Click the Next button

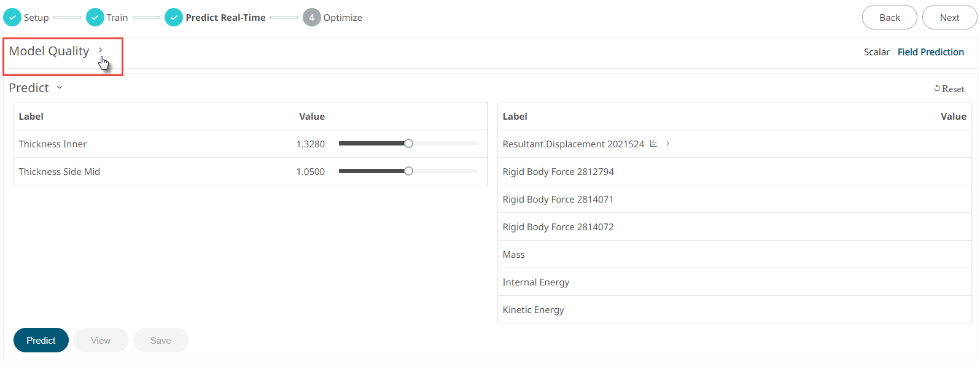(x=949, y=17)
